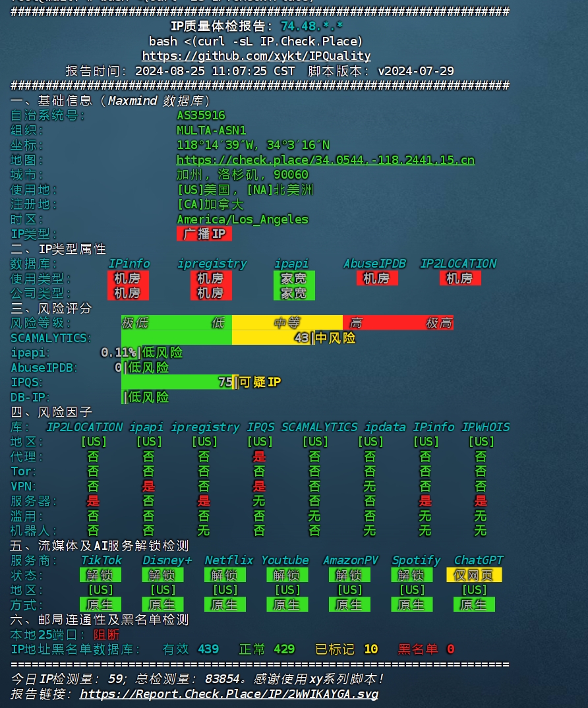588x708 pixels.
Task: Click the red 极高 risk level segment
Action: click(x=426, y=323)
